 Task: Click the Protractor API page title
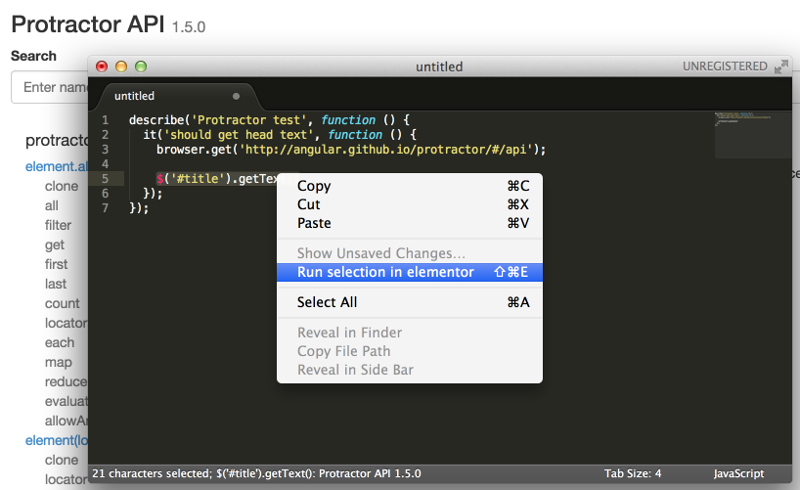coord(88,24)
